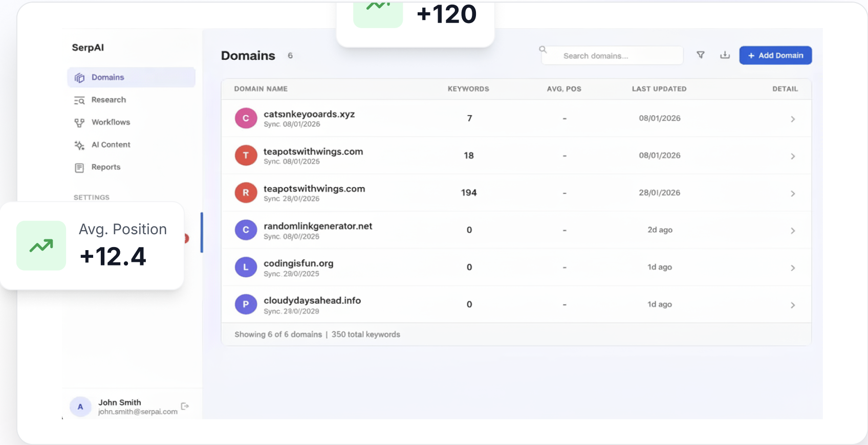868x445 pixels.
Task: Click the LAST UPDATED column header
Action: [x=659, y=89]
